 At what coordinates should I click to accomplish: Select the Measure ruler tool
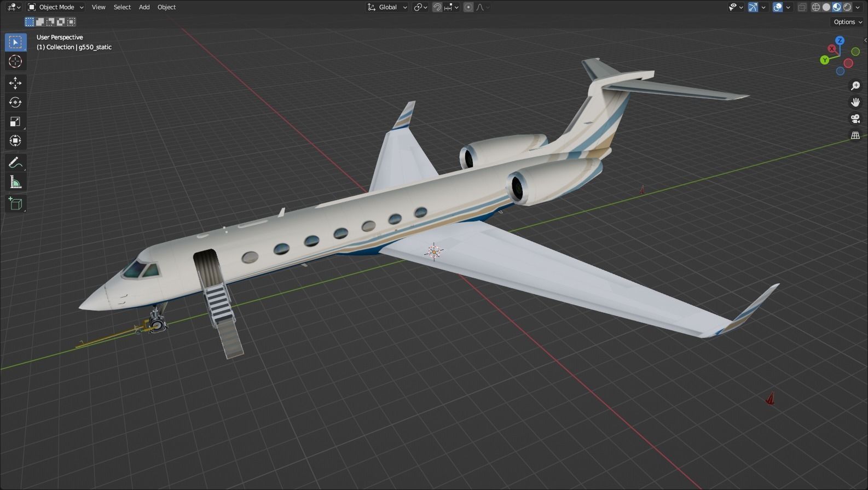(x=15, y=182)
